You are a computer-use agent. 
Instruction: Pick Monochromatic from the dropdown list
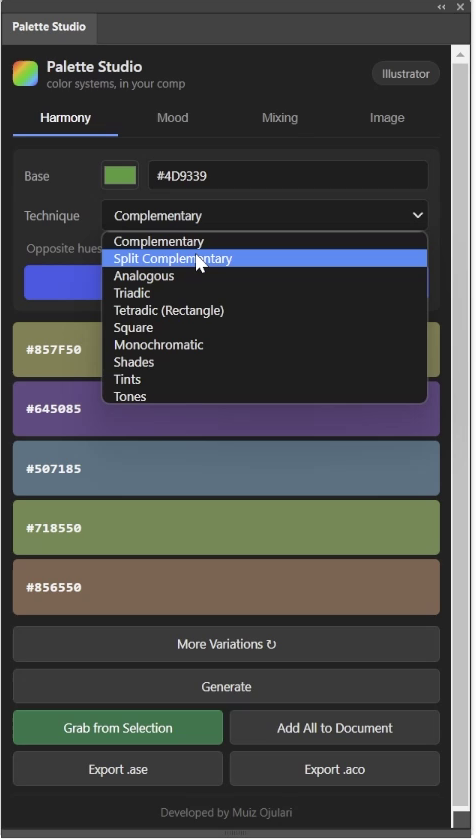pos(265,344)
